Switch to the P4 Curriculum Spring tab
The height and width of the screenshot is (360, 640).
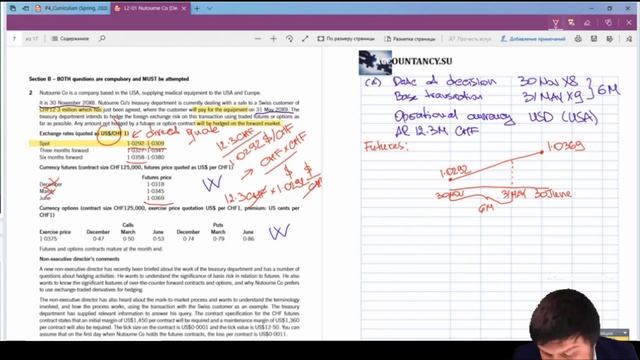72,8
